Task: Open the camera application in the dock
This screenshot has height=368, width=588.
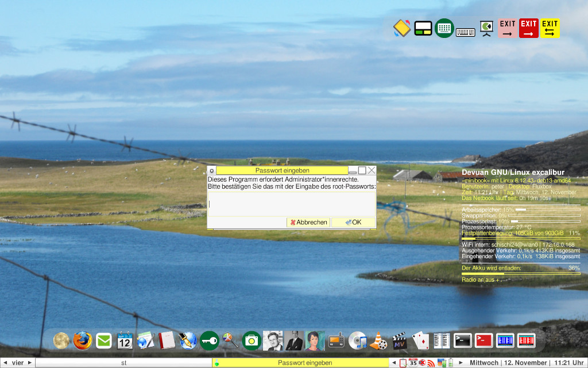Action: [252, 340]
